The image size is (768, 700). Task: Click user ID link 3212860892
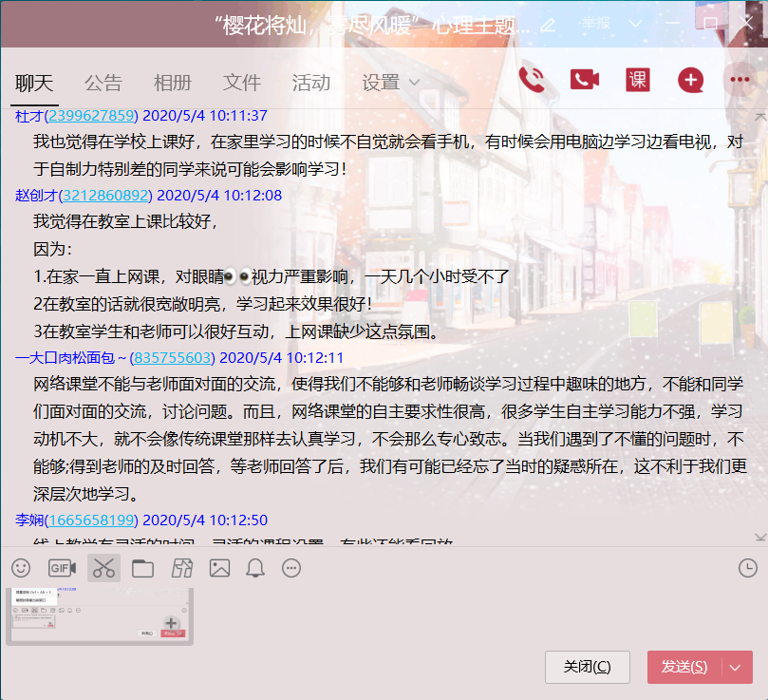pyautogui.click(x=106, y=196)
